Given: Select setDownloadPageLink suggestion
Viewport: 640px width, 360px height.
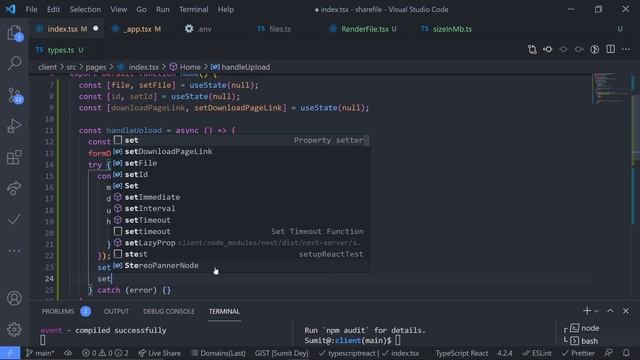Looking at the screenshot, I should pyautogui.click(x=241, y=151).
